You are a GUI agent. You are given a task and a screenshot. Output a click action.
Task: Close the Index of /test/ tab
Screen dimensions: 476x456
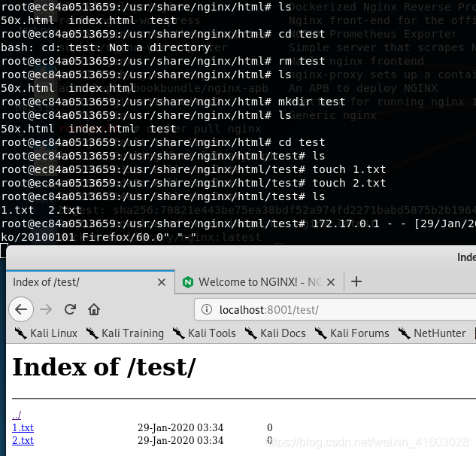162,282
